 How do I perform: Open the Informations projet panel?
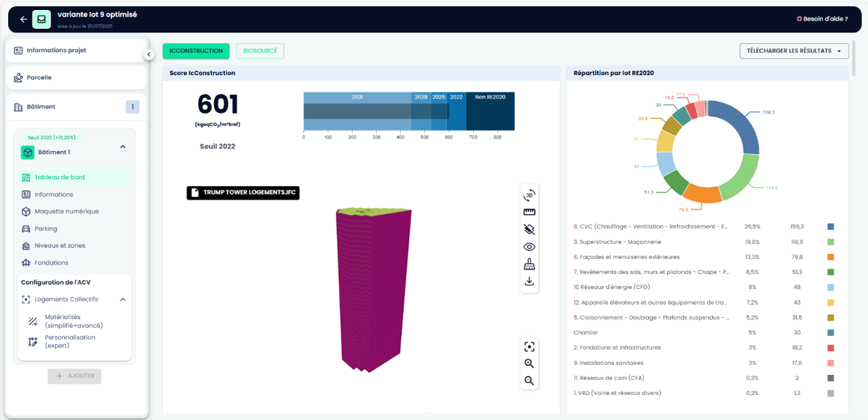[x=56, y=50]
